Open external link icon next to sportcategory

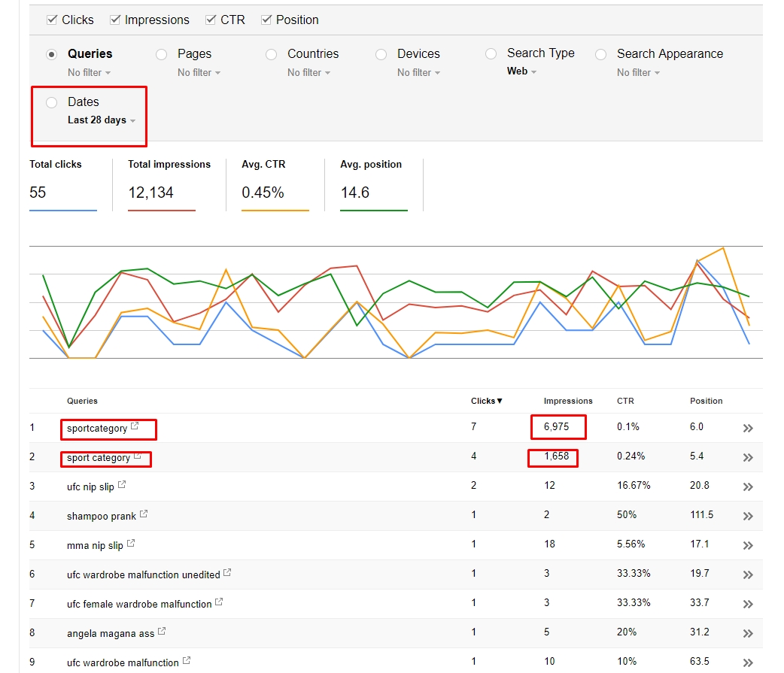135,426
